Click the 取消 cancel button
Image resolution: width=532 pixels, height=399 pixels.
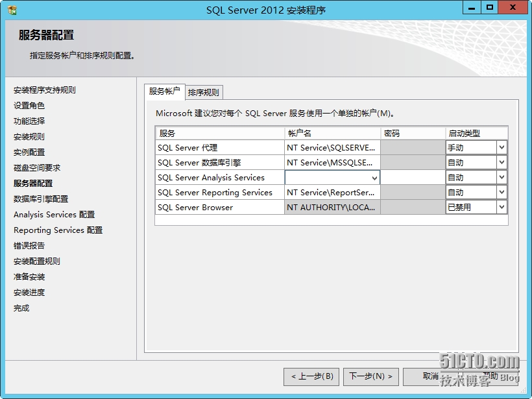[431, 376]
